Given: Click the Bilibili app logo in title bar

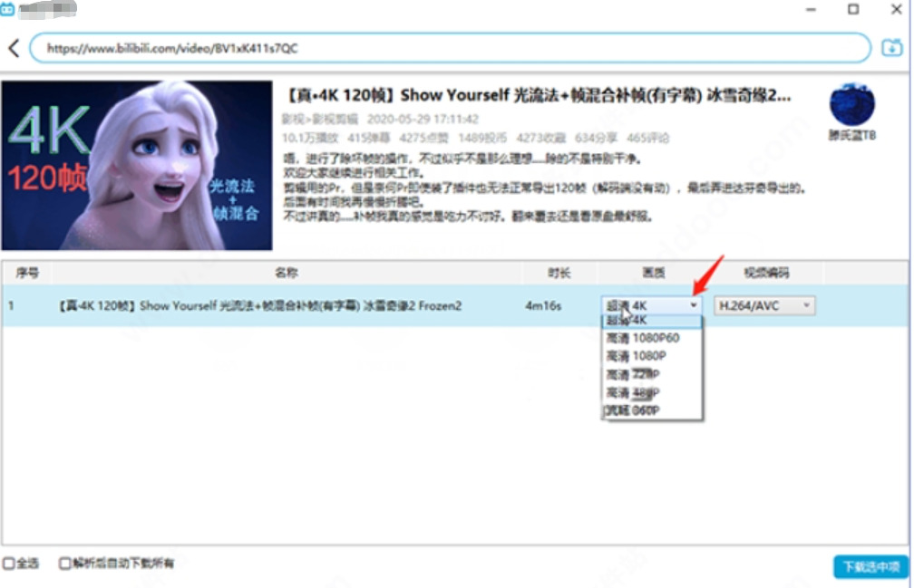Looking at the screenshot, I should tap(7, 9).
